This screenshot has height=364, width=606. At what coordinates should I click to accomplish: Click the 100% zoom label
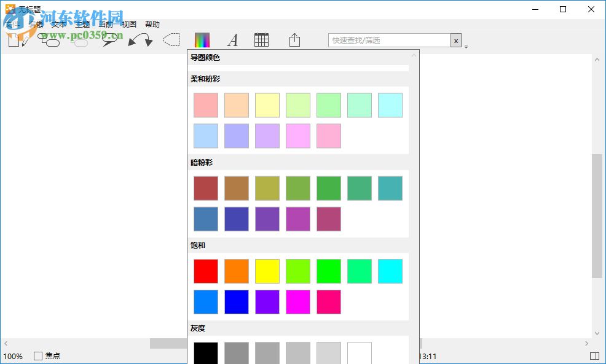[x=14, y=356]
